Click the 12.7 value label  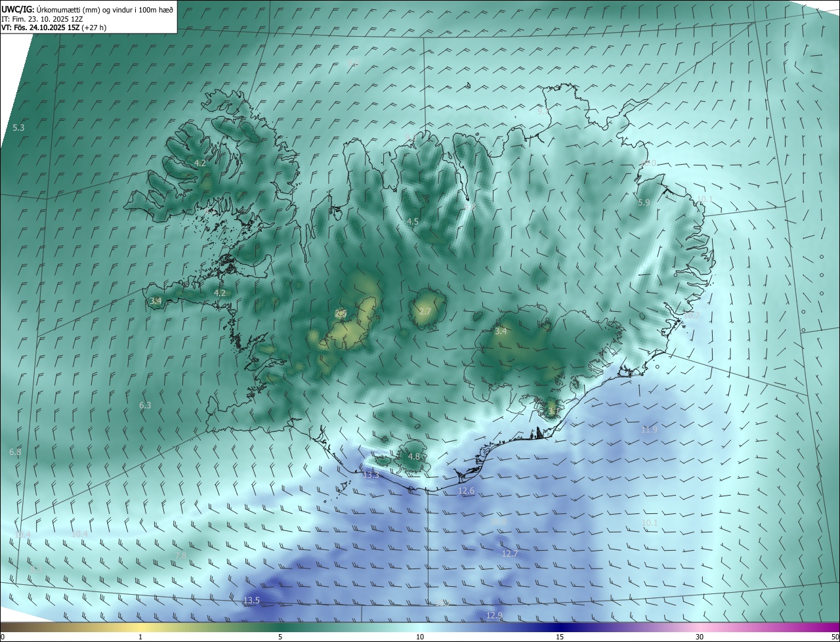[x=510, y=554]
